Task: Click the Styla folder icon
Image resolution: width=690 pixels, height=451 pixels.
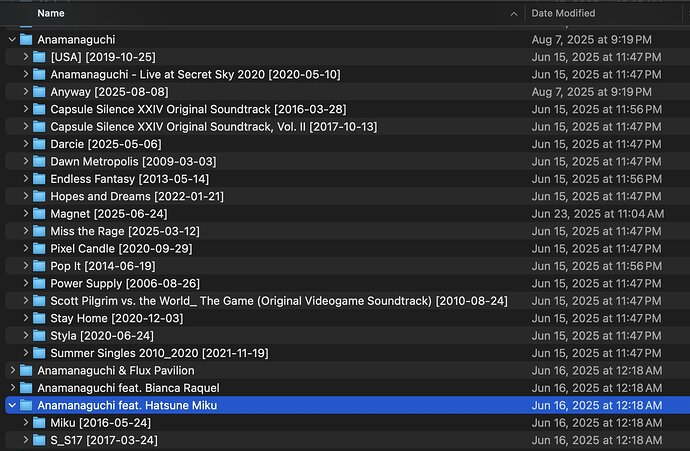Action: [x=39, y=336]
